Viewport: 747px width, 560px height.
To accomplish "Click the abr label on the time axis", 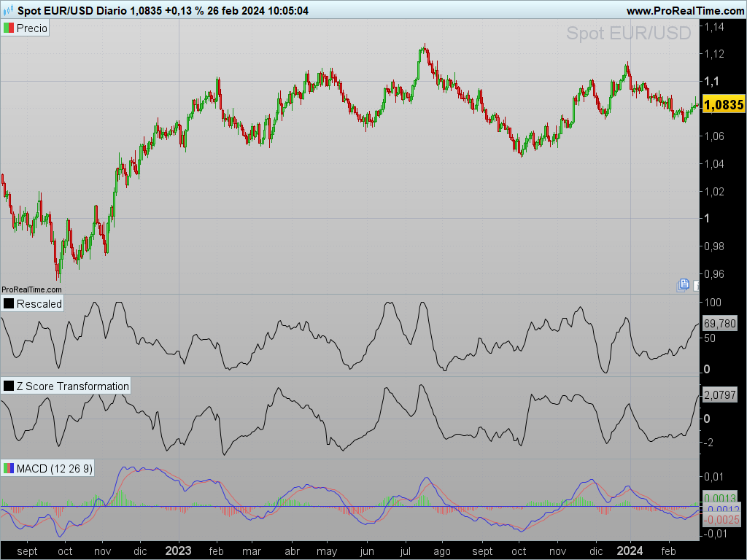I will (x=292, y=551).
